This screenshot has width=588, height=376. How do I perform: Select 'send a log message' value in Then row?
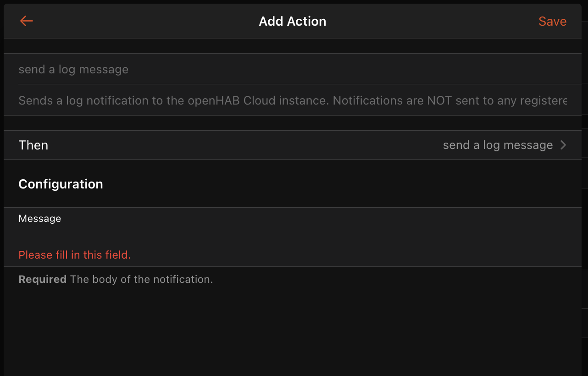click(498, 145)
